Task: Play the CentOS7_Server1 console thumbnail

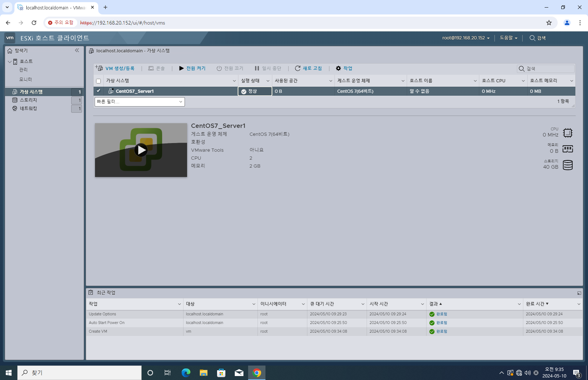Action: coord(141,150)
